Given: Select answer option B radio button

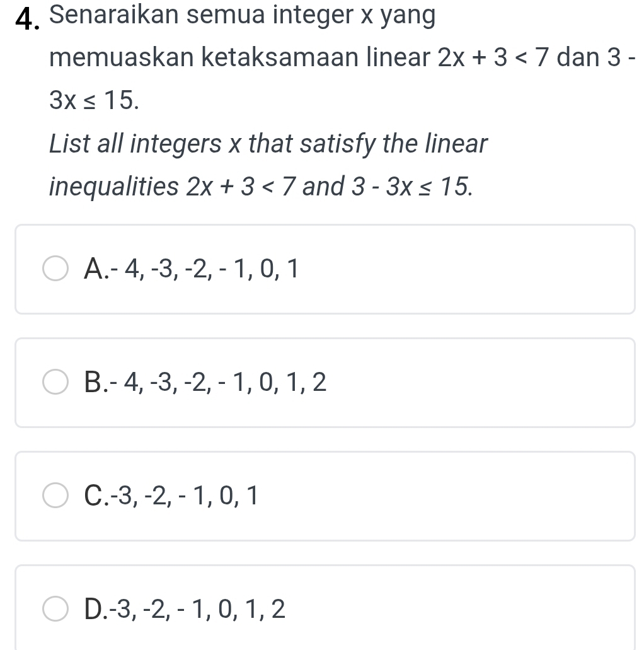Looking at the screenshot, I should [x=55, y=382].
